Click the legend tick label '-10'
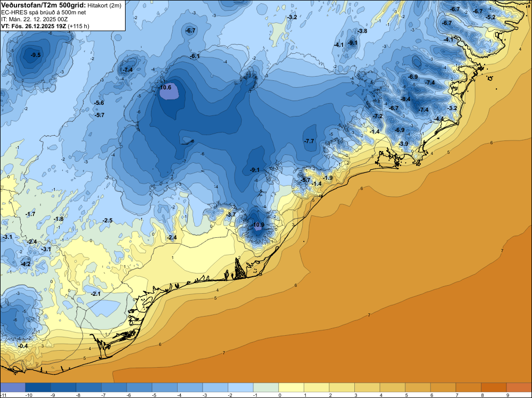532x398 pixels. pos(29,395)
